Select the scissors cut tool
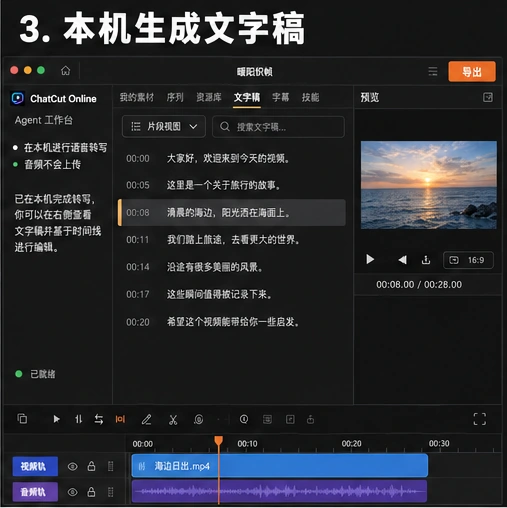 173,420
